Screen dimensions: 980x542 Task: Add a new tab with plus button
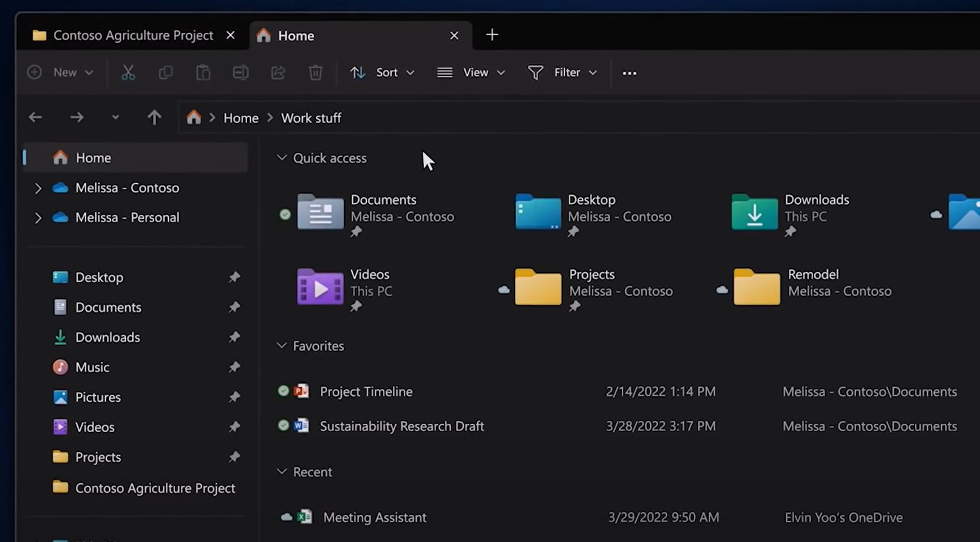[492, 35]
